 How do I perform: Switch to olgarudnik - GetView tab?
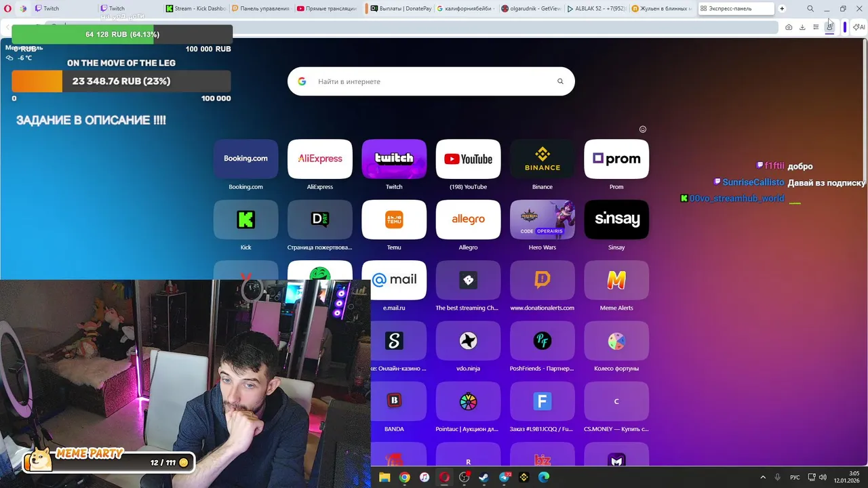click(531, 9)
